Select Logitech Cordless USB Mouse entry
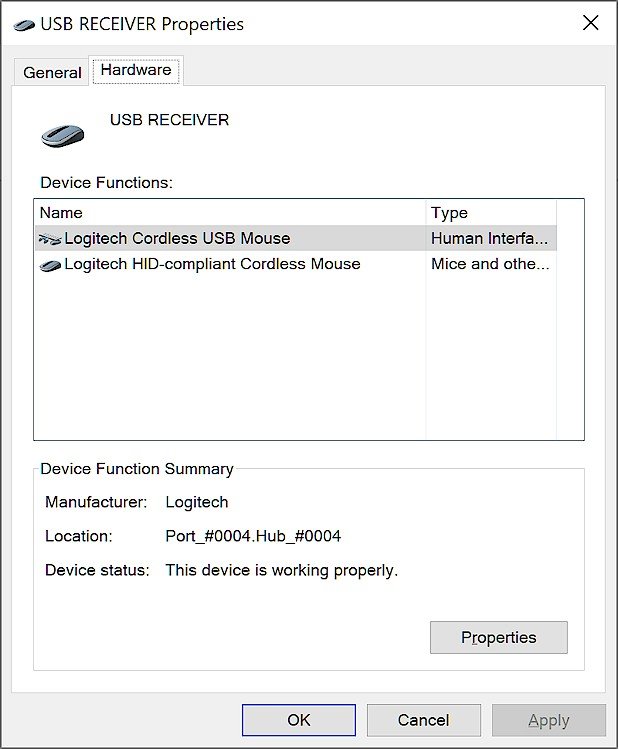Image resolution: width=619 pixels, height=750 pixels. [177, 238]
